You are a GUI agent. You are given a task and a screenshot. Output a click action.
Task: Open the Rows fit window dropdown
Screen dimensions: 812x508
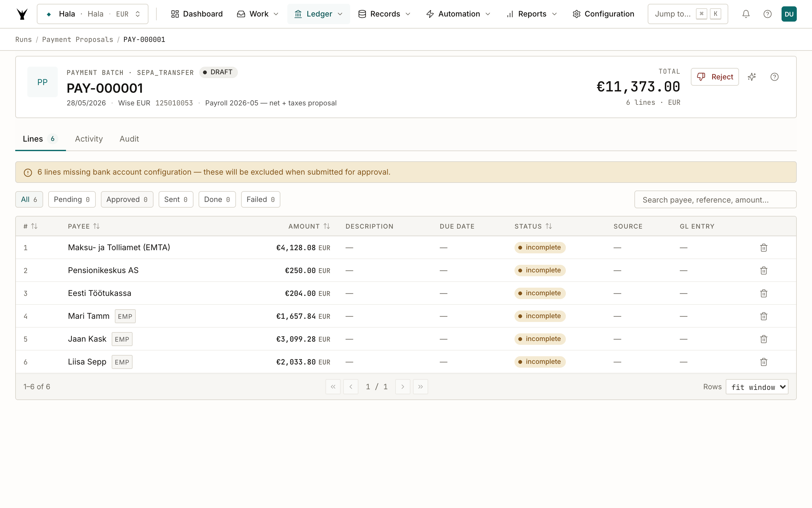[x=756, y=387]
